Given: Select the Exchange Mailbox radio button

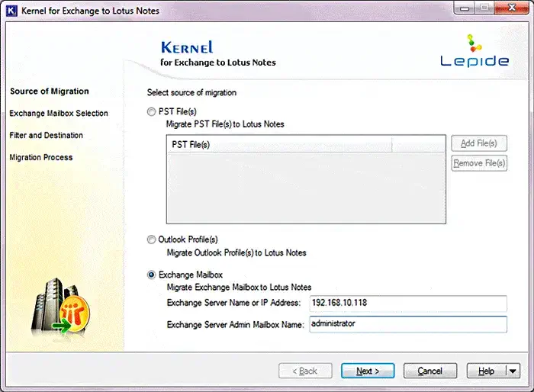Looking at the screenshot, I should 151,275.
